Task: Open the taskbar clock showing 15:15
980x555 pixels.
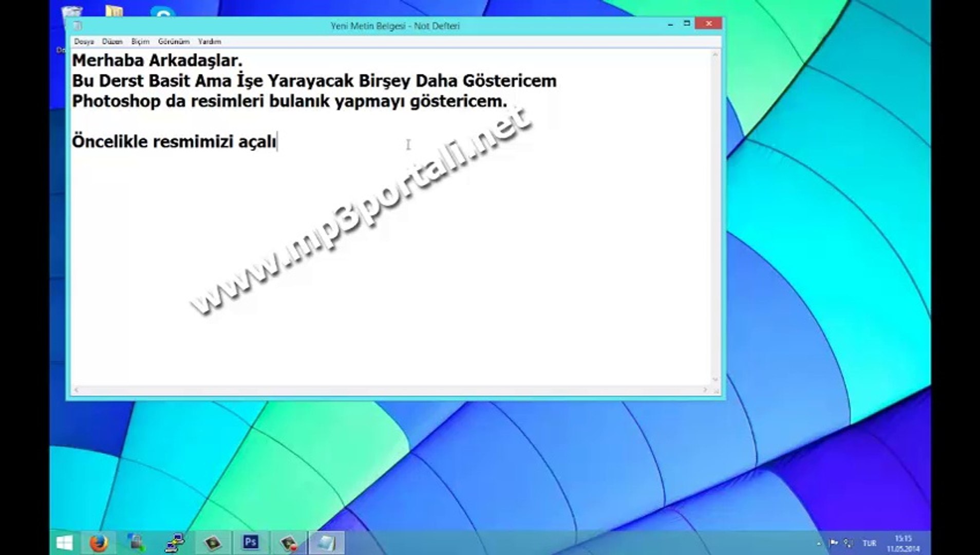Action: (x=902, y=543)
